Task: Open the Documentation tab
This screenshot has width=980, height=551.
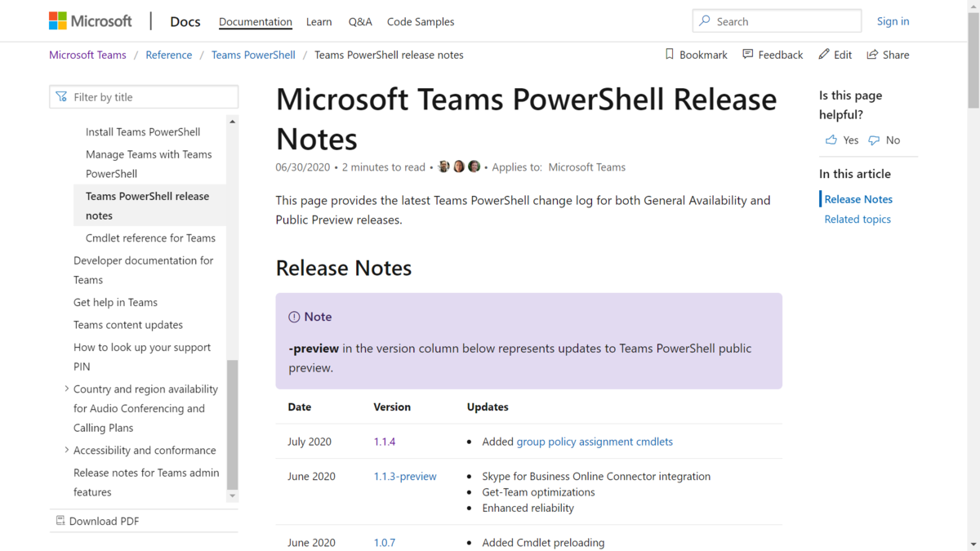Action: point(256,22)
